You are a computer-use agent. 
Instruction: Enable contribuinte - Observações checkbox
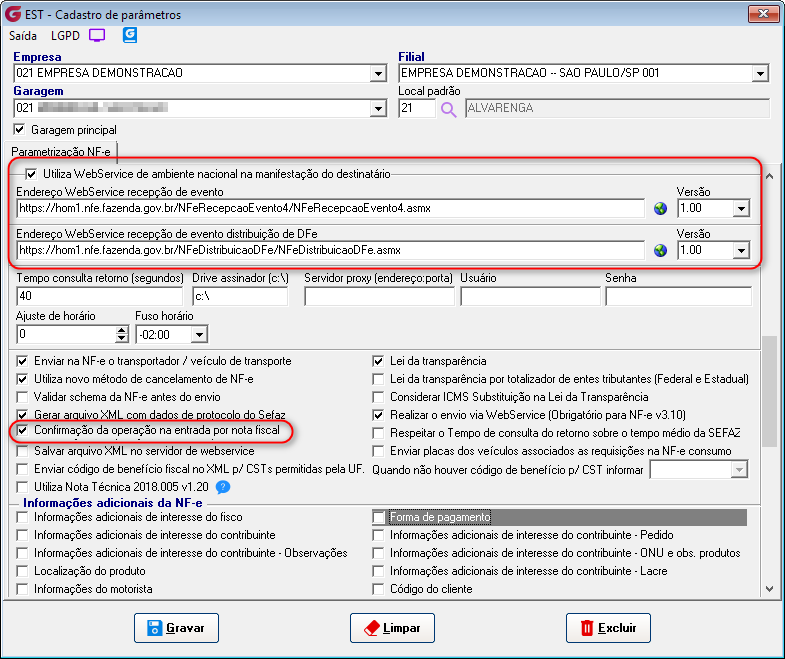point(22,553)
